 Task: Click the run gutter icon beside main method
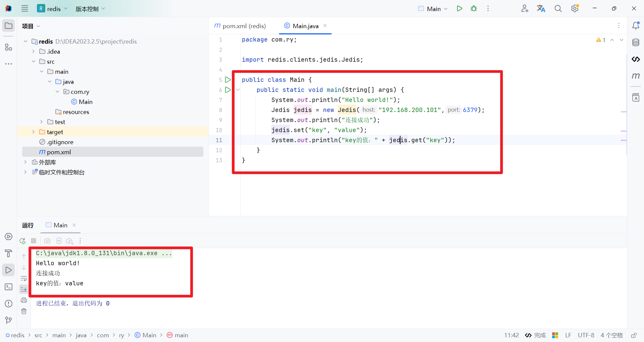point(228,90)
